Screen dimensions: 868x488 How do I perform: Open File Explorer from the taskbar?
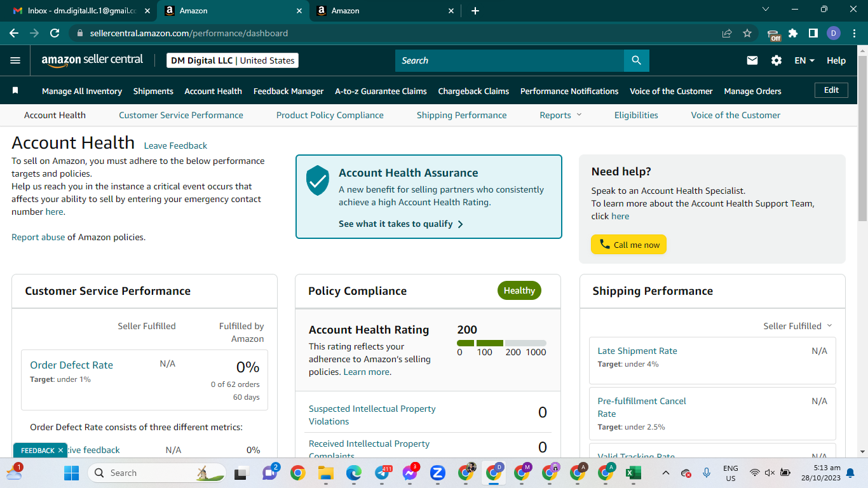325,473
